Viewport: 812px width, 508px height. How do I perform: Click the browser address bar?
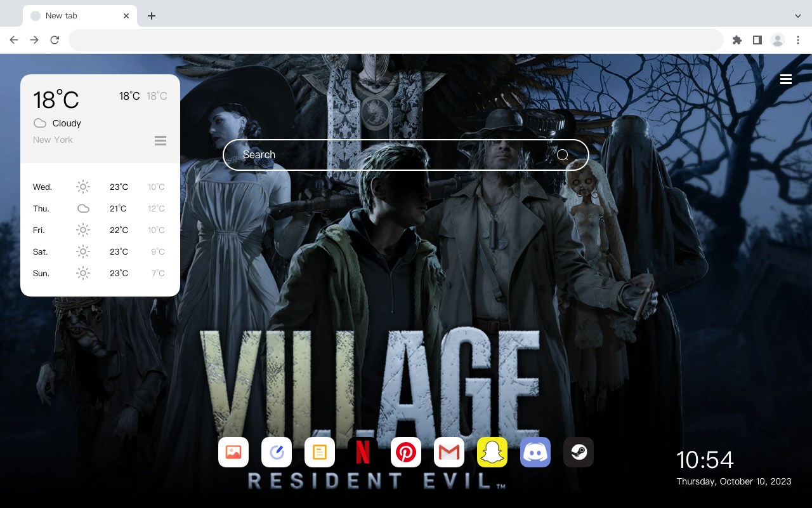pos(396,40)
